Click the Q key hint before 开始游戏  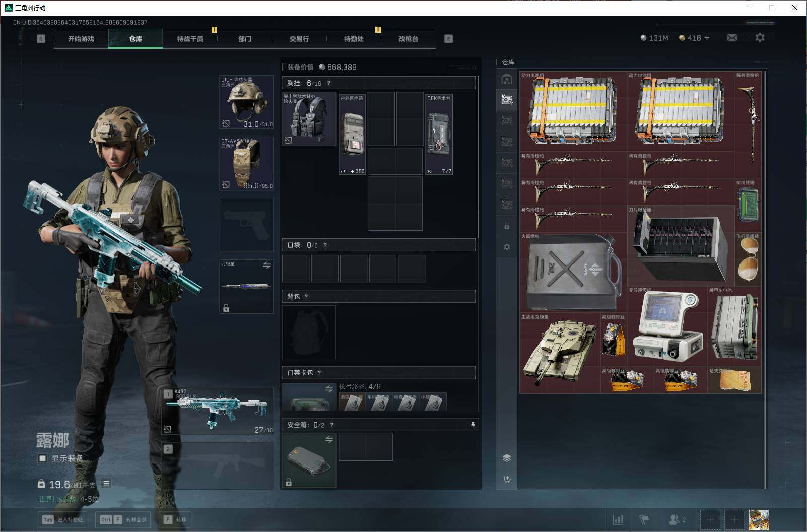pos(41,39)
